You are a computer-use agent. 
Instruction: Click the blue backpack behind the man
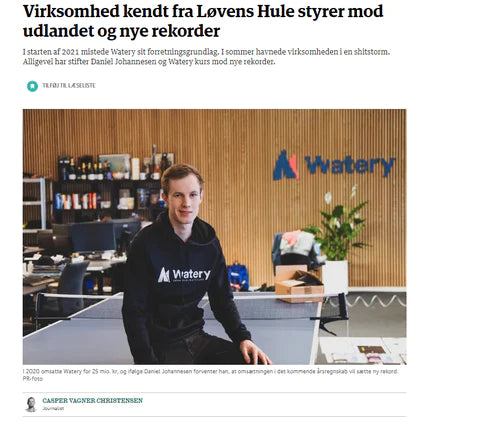pyautogui.click(x=238, y=276)
